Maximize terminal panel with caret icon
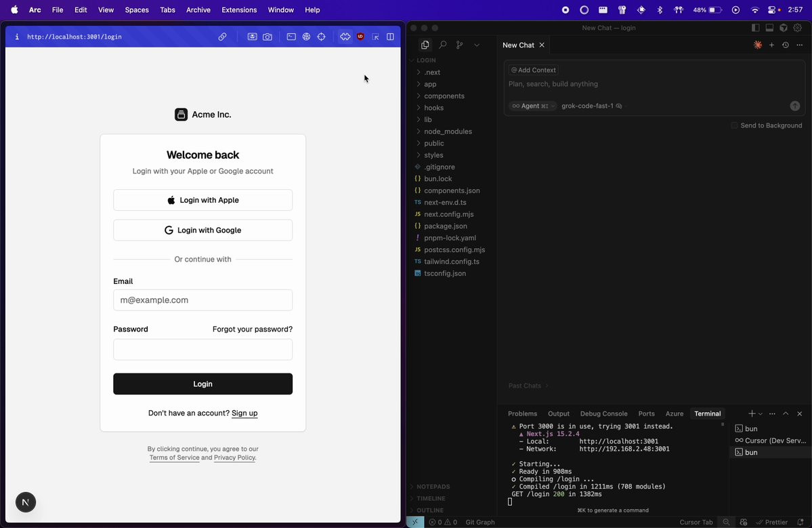 786,413
